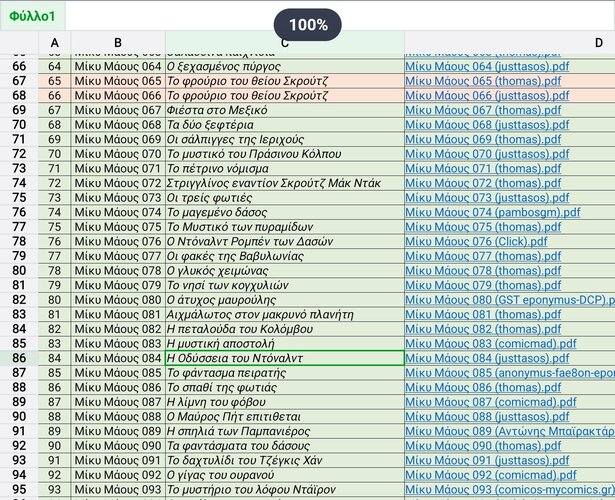Screen dimensions: 615x500
Task: Select cell "Μίκυ Μάους 070" in column B
Action: point(117,154)
